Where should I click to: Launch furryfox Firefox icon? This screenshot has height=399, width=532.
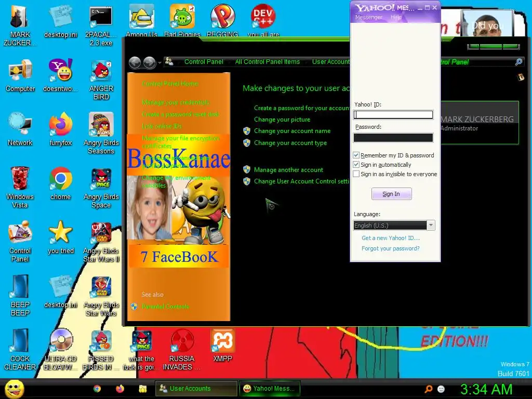coord(61,129)
